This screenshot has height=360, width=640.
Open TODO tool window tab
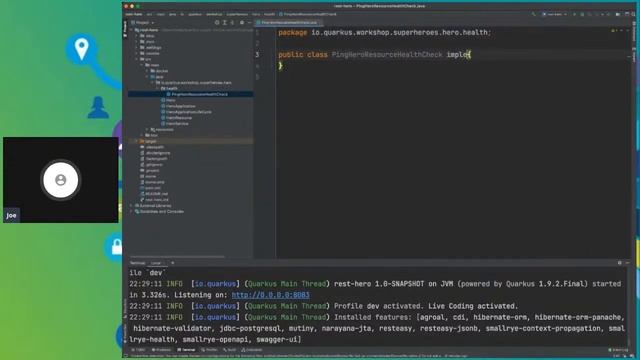[139, 350]
